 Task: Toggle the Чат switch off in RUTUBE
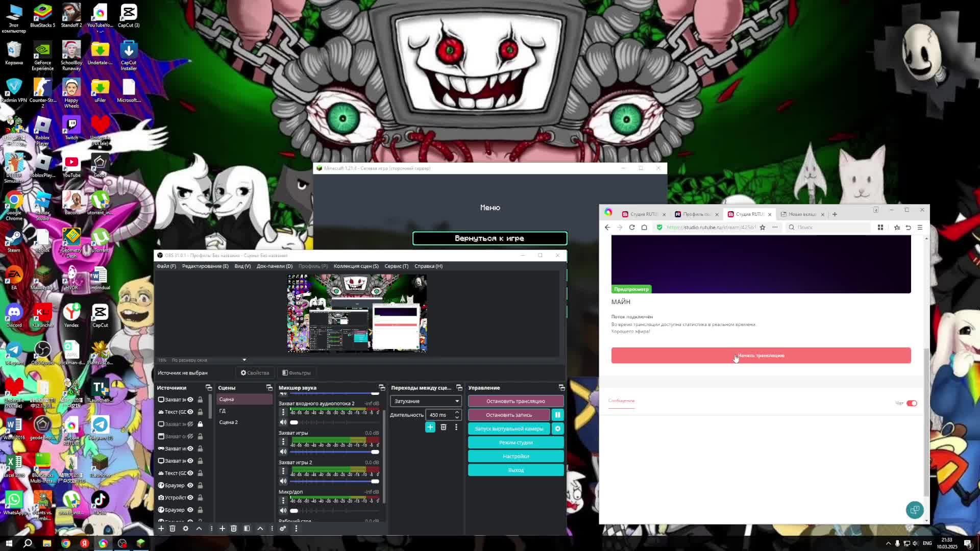912,403
